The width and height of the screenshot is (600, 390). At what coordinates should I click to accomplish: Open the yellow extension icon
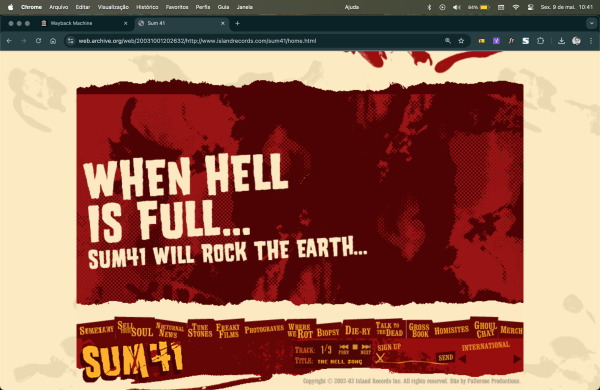pos(481,41)
